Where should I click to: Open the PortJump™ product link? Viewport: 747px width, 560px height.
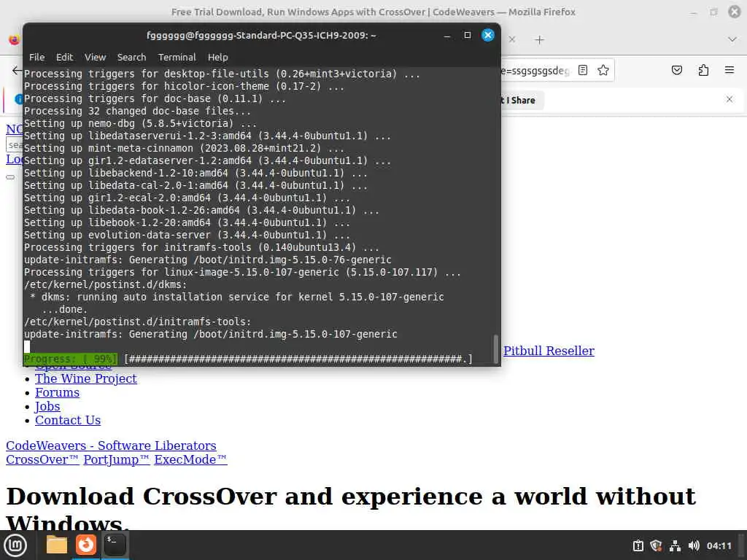[x=117, y=459]
